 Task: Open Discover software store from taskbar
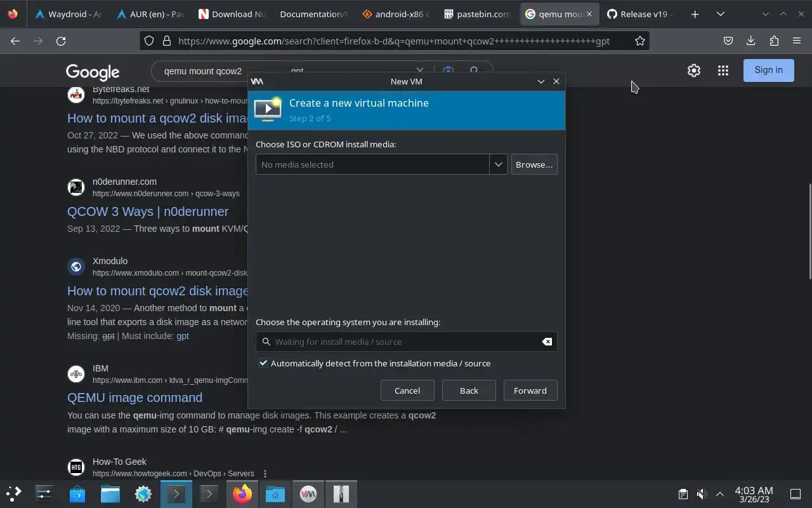(x=77, y=493)
